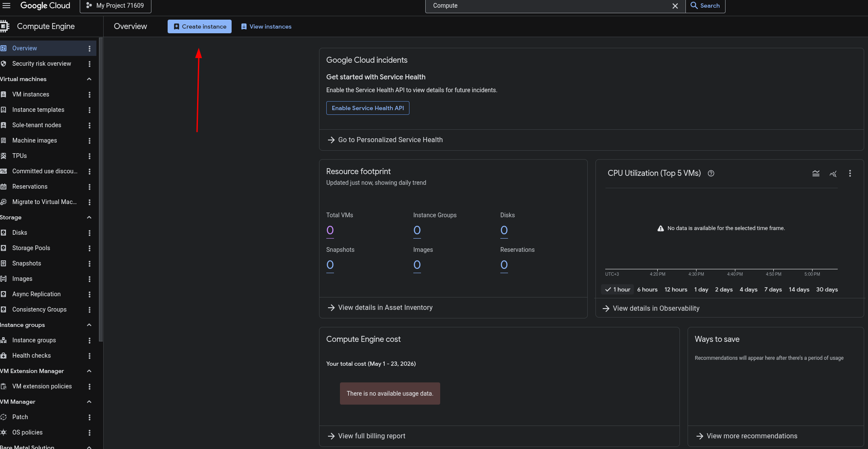Click the Instance groups item icon

(3, 340)
